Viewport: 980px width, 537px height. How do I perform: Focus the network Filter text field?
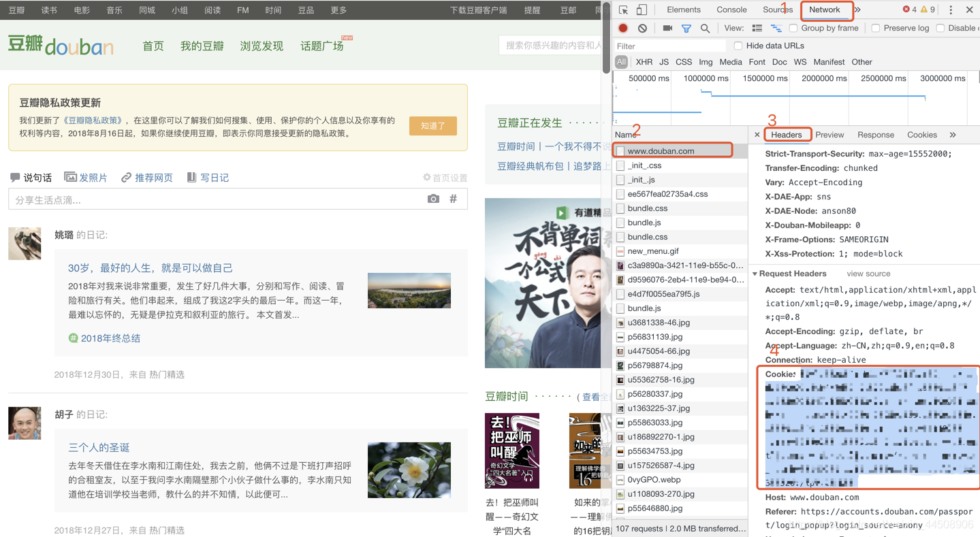(669, 46)
